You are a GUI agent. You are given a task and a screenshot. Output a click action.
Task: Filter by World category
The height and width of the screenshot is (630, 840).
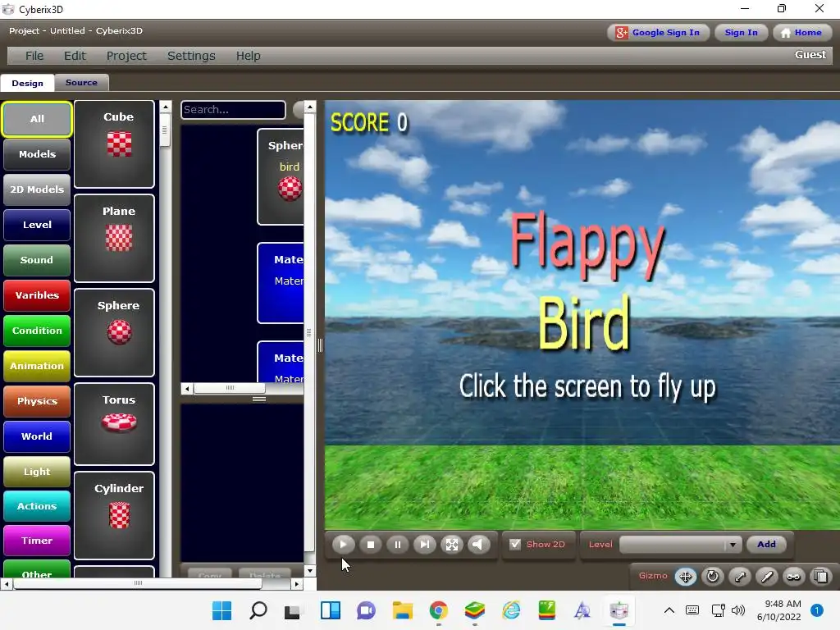point(37,436)
